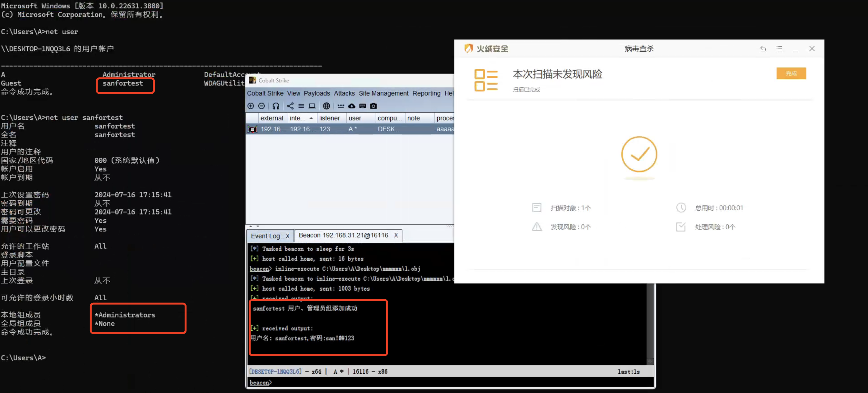Image resolution: width=868 pixels, height=393 pixels.
Task: Click the 本次扫描未发现风险 heading
Action: pyautogui.click(x=557, y=74)
